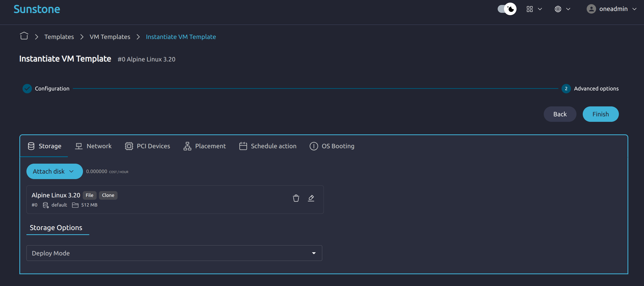Go to Schedule action tab

pyautogui.click(x=268, y=146)
